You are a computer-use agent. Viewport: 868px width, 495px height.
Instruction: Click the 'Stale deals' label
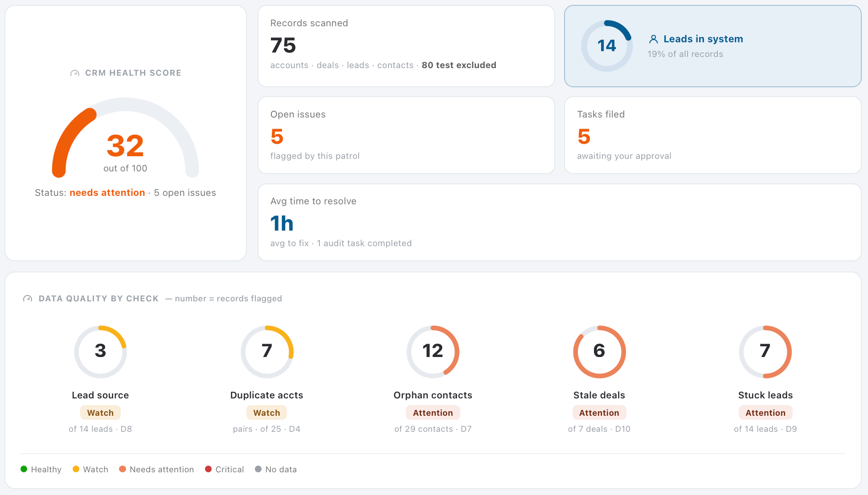tap(599, 395)
